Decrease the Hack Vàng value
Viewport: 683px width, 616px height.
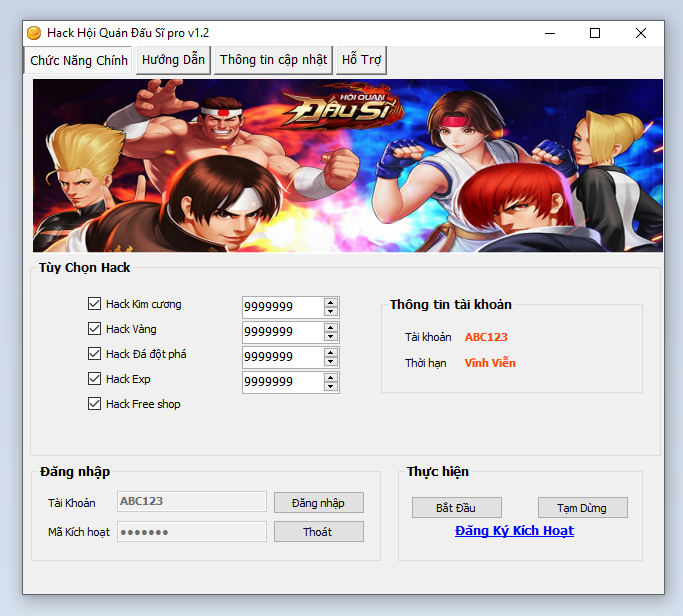330,336
